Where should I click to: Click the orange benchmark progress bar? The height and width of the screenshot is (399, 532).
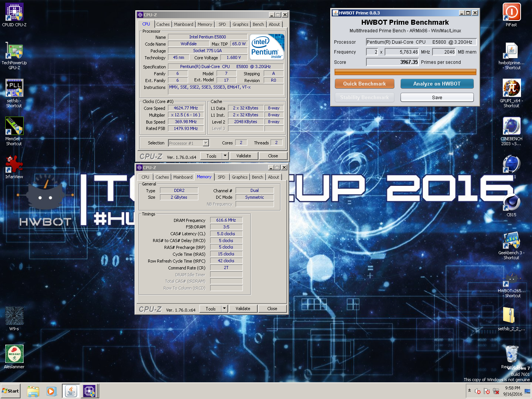coord(405,72)
